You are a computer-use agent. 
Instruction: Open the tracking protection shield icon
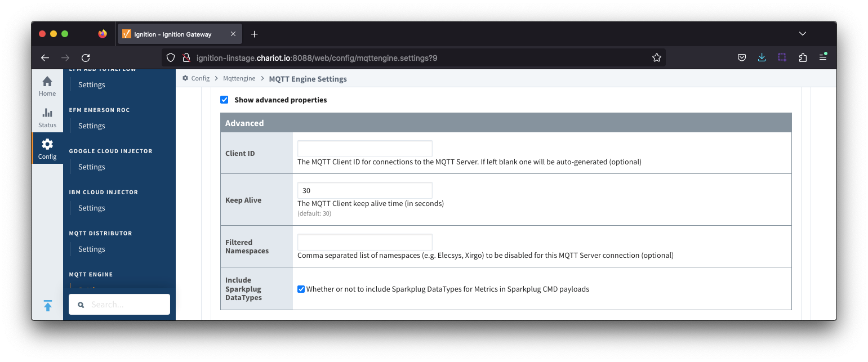171,57
